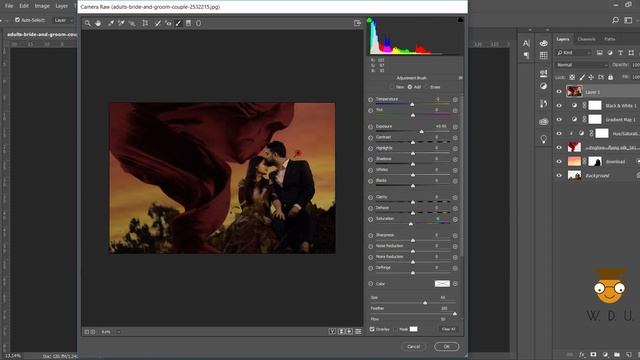Viewport: 640px width, 360px height.
Task: Switch to the Channels tab
Action: [586, 39]
